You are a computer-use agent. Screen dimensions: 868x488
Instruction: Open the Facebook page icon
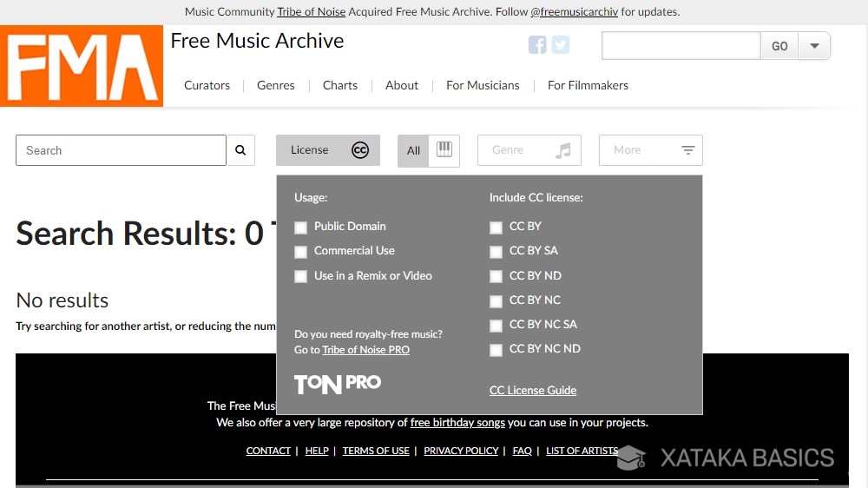pos(537,45)
